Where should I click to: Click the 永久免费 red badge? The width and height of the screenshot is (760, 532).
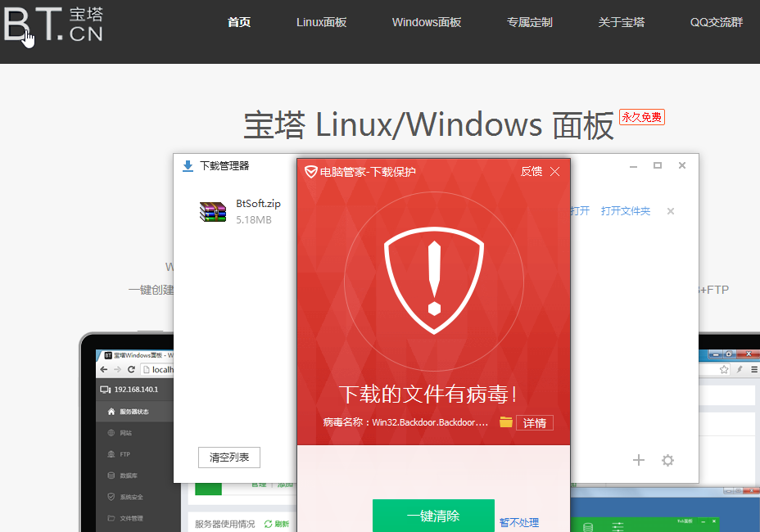click(x=642, y=117)
